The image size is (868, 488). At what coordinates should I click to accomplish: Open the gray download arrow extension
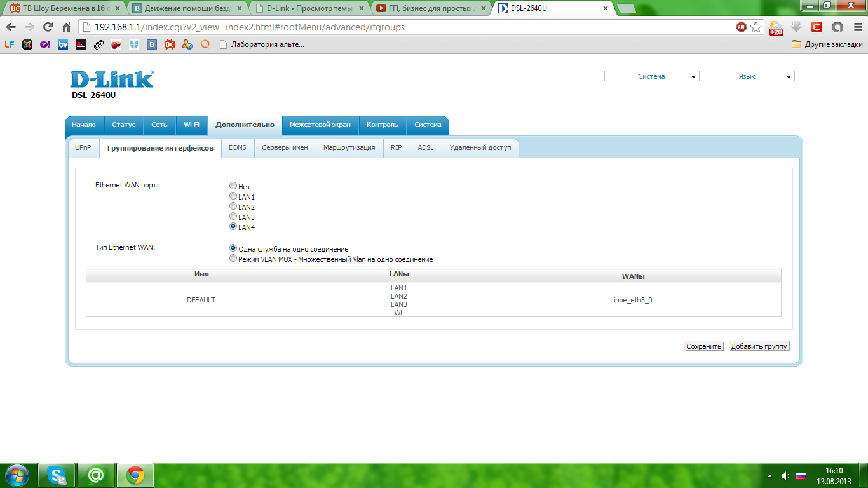[x=796, y=27]
